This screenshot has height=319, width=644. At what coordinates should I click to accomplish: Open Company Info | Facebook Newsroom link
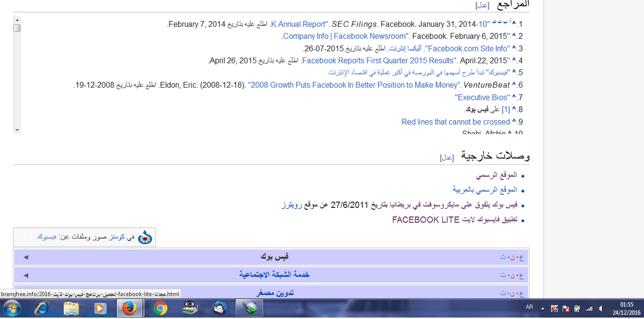pyautogui.click(x=343, y=37)
